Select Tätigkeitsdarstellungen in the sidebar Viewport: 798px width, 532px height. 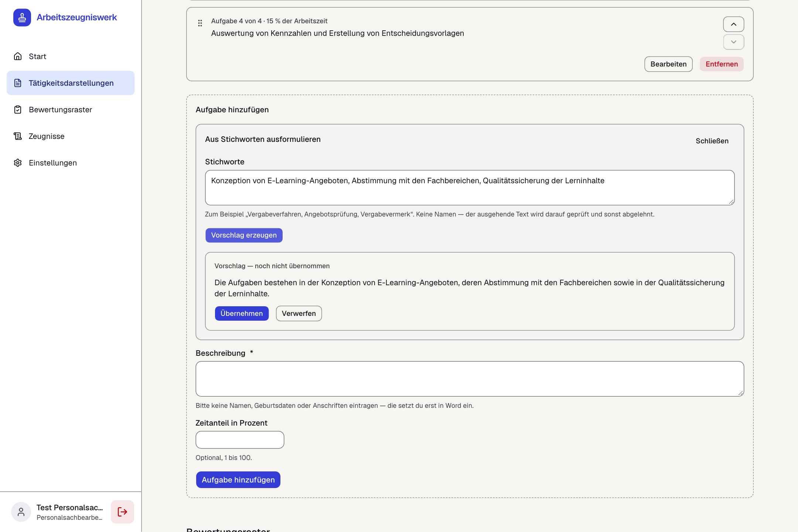71,83
